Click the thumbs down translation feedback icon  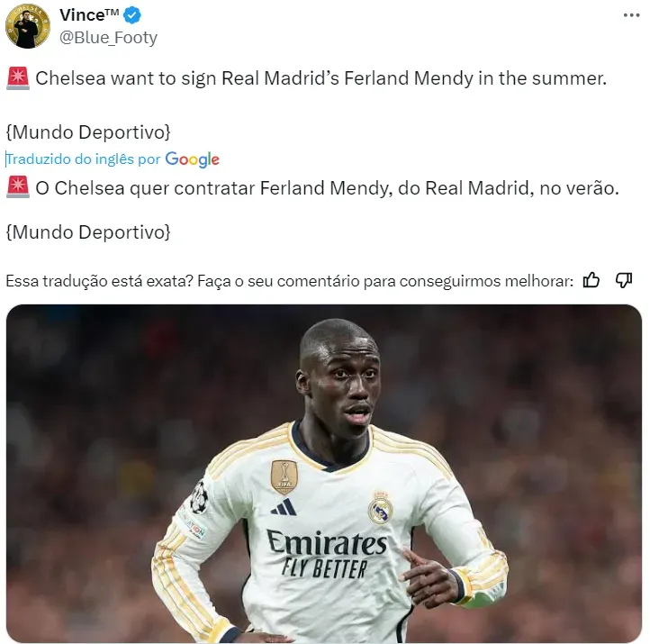[x=624, y=280]
